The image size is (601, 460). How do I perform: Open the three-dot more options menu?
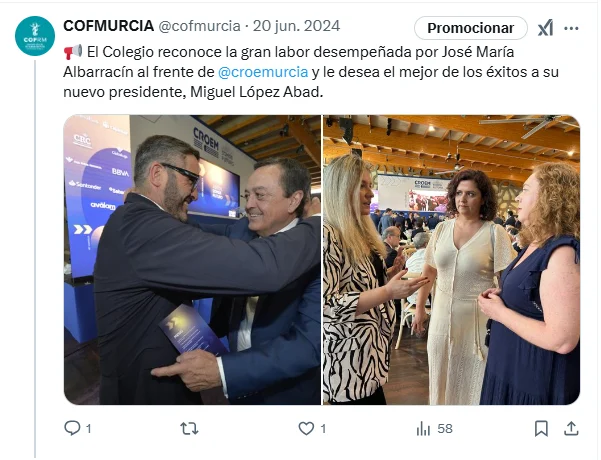tap(571, 28)
